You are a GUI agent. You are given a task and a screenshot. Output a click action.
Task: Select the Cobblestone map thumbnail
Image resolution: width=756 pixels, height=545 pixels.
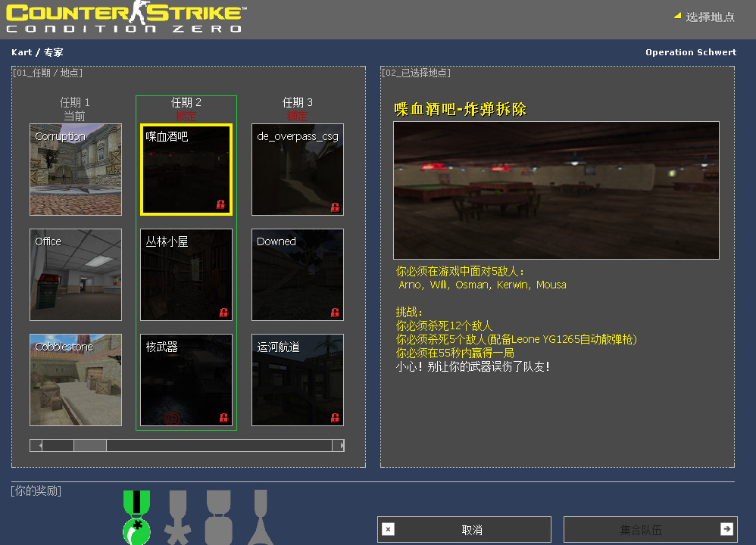(x=76, y=380)
